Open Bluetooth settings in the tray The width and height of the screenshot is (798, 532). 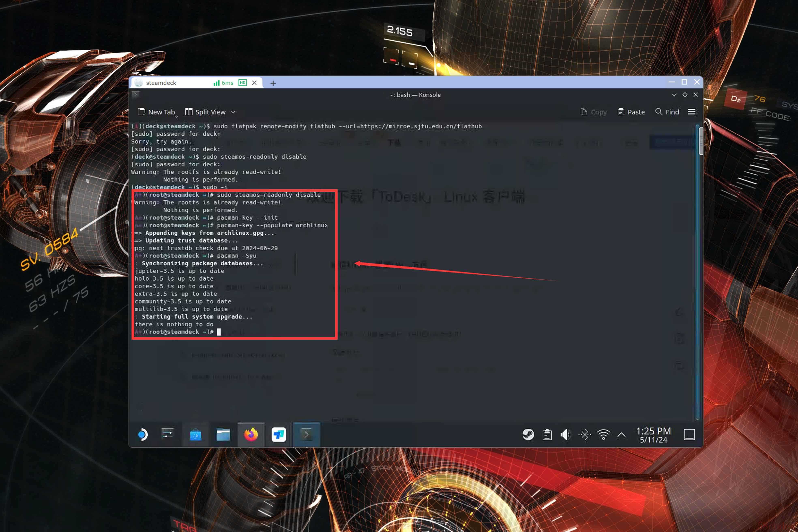tap(585, 434)
